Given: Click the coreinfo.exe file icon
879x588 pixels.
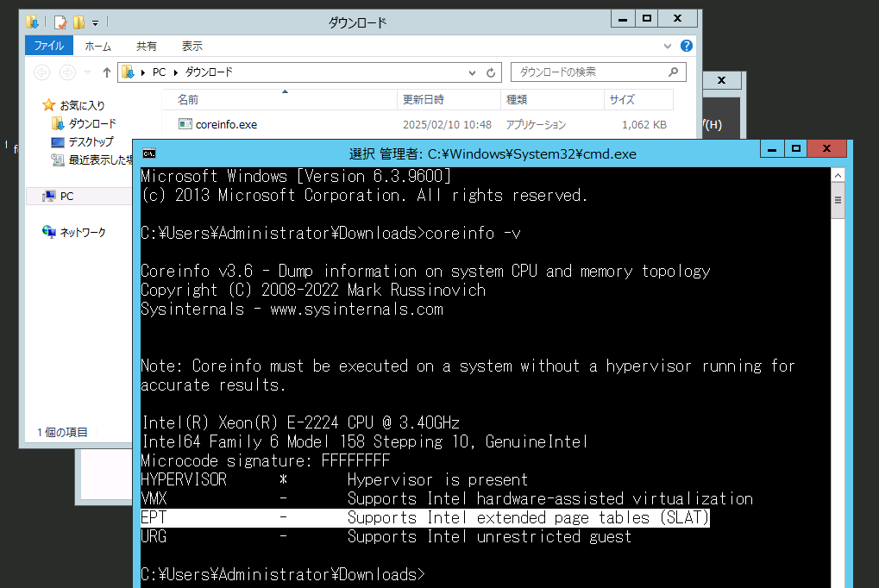Looking at the screenshot, I should pos(184,123).
